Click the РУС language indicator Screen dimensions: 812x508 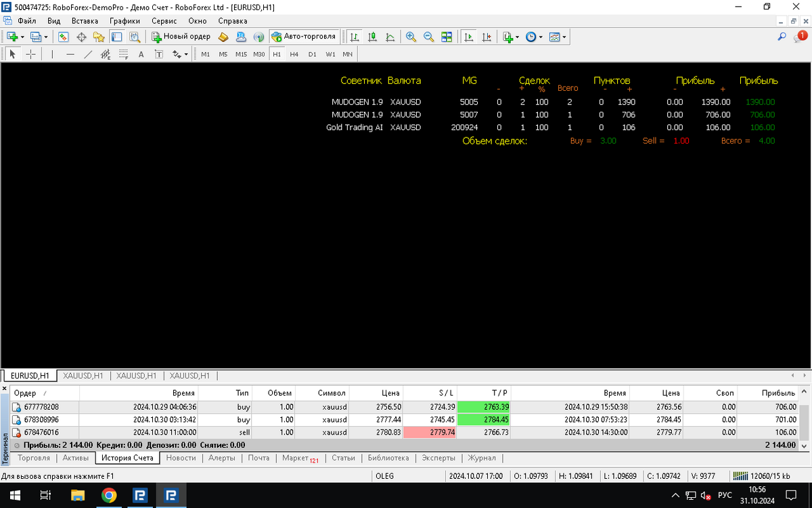tap(725, 495)
